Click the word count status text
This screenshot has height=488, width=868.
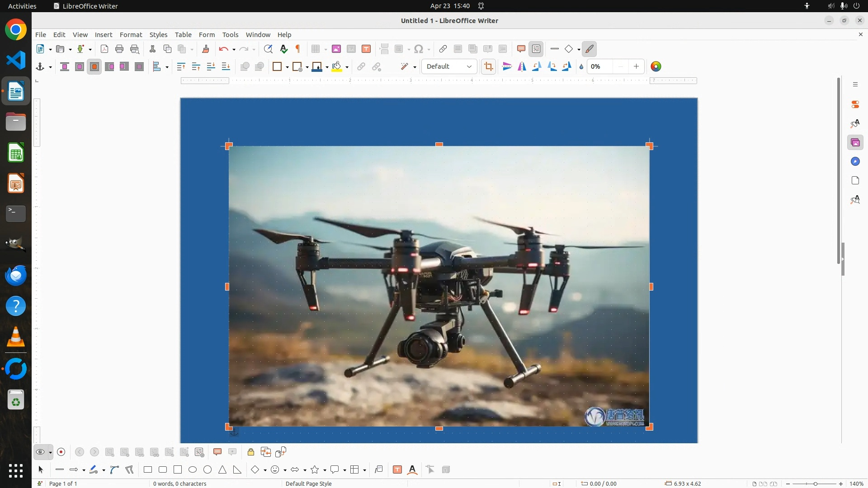tap(179, 483)
